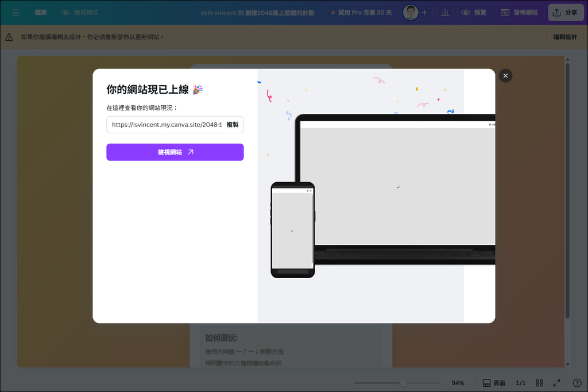Click the 預覽 preview button
The image size is (588, 392).
(474, 13)
